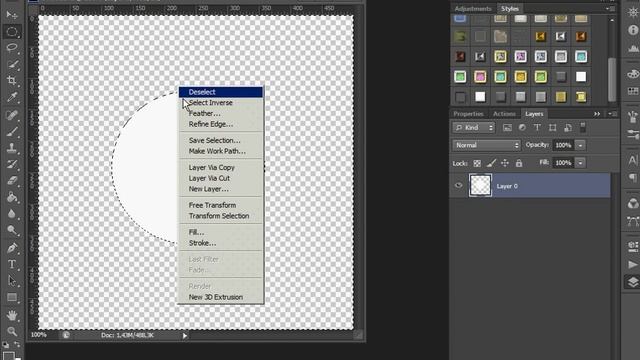Screen dimensions: 640x360
Task: Select the Blur tool
Action: 12,213
